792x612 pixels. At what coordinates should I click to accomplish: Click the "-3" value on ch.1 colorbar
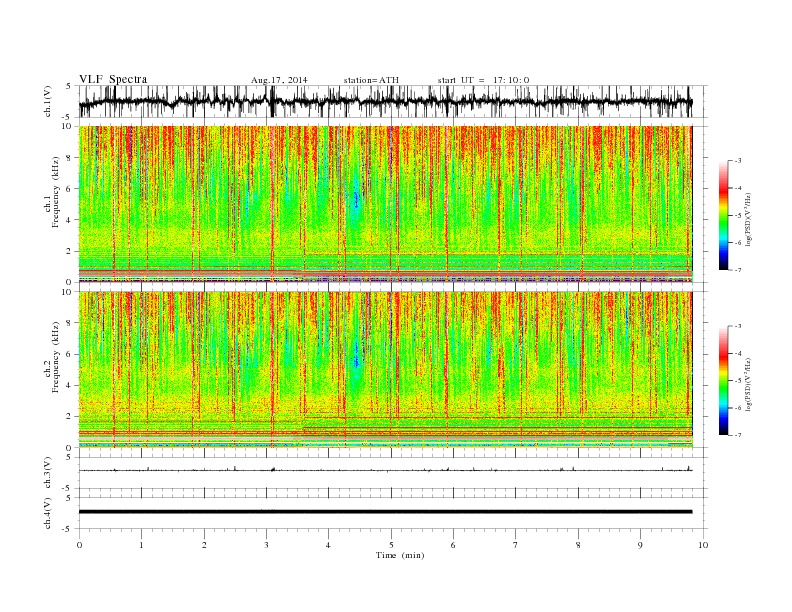[x=737, y=161]
